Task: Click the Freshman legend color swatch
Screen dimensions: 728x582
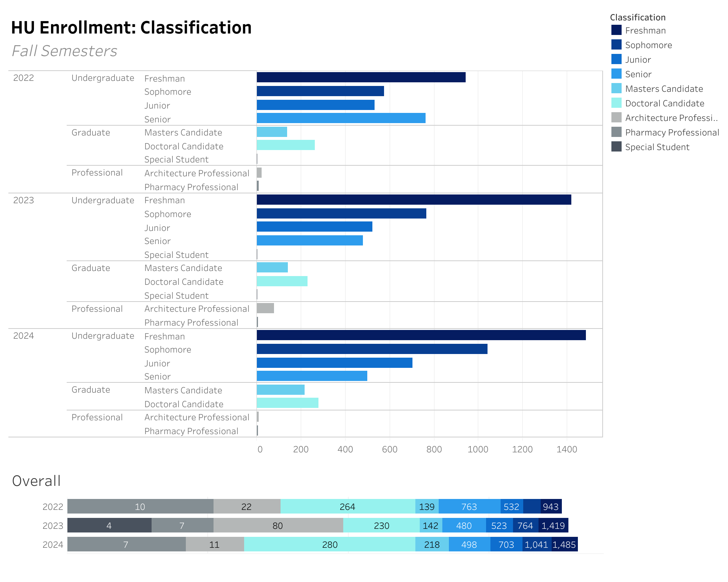Action: (616, 30)
